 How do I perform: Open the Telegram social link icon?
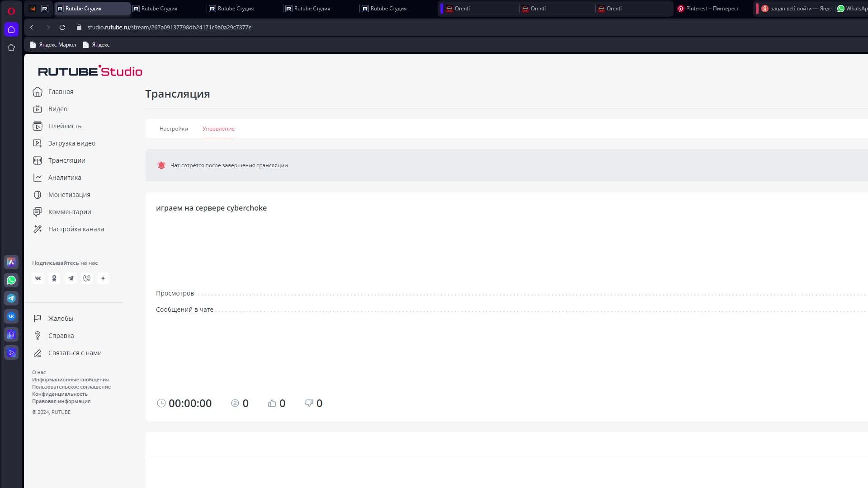[x=71, y=278]
